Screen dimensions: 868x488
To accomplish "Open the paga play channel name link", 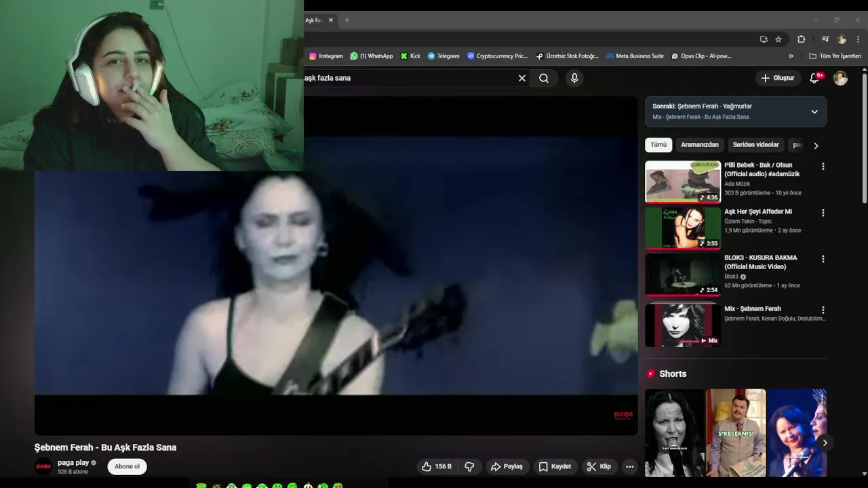I will [73, 462].
